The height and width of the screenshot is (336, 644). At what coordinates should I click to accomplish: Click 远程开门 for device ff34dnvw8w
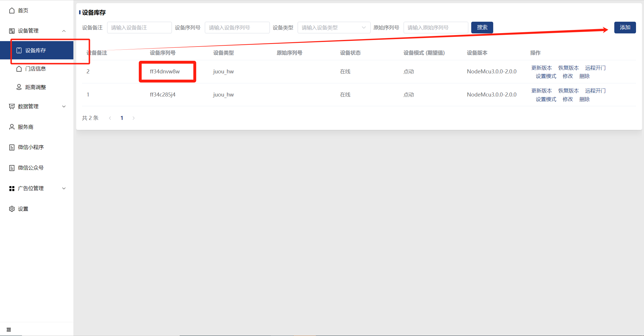pyautogui.click(x=595, y=68)
